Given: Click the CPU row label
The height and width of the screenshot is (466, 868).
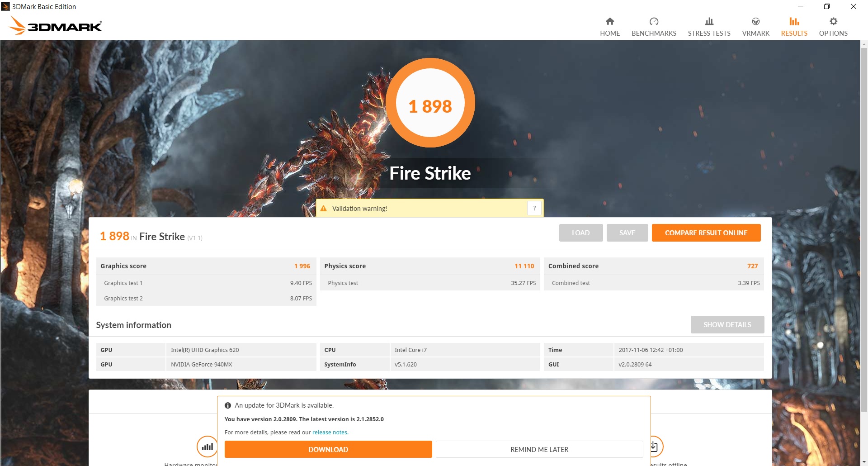Looking at the screenshot, I should tap(330, 350).
